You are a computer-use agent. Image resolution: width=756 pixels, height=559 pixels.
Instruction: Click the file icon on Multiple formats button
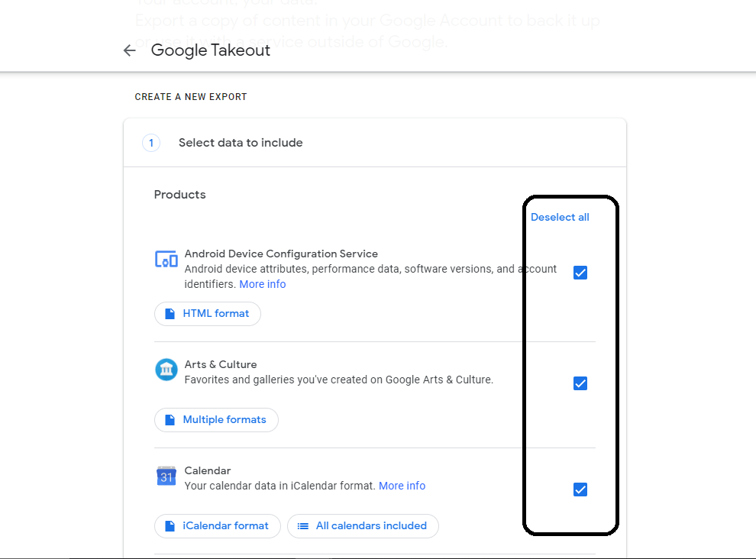click(x=170, y=419)
